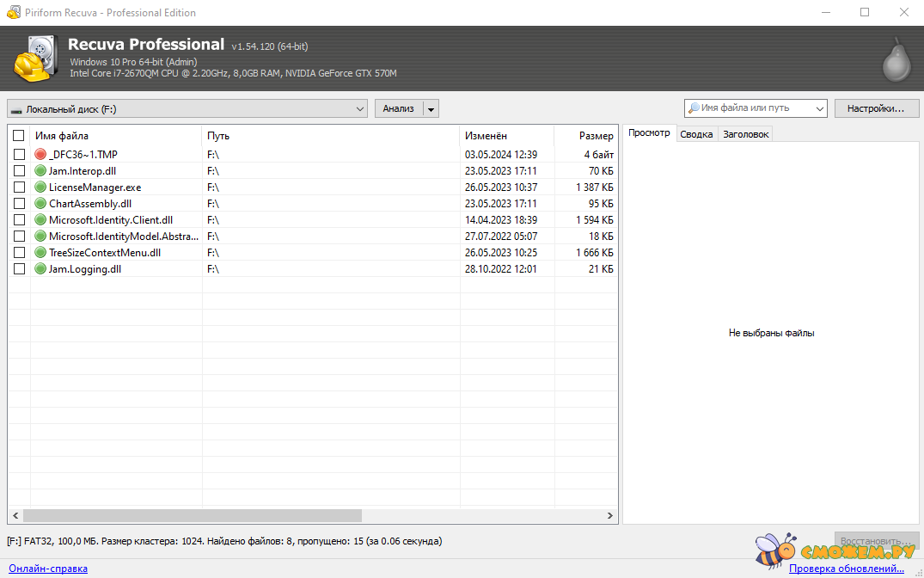
Task: Check the box for Microsoft.Identity.Client.dll
Action: [x=19, y=219]
